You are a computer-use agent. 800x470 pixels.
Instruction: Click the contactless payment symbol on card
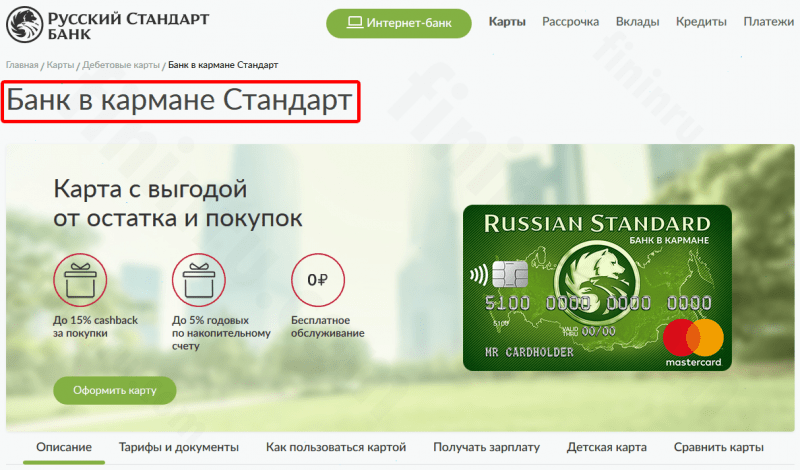479,276
